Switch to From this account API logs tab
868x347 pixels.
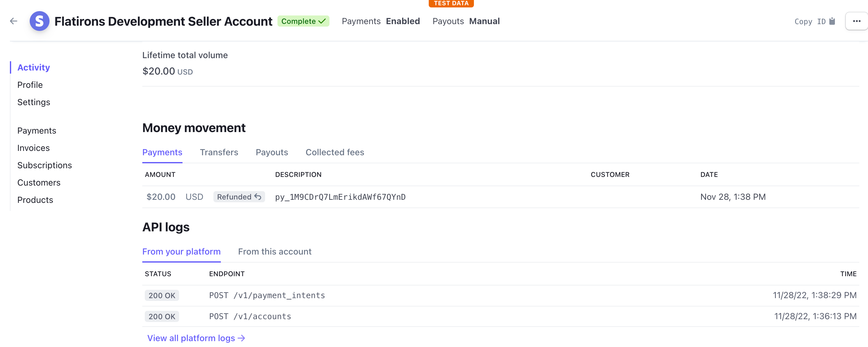[x=275, y=251]
